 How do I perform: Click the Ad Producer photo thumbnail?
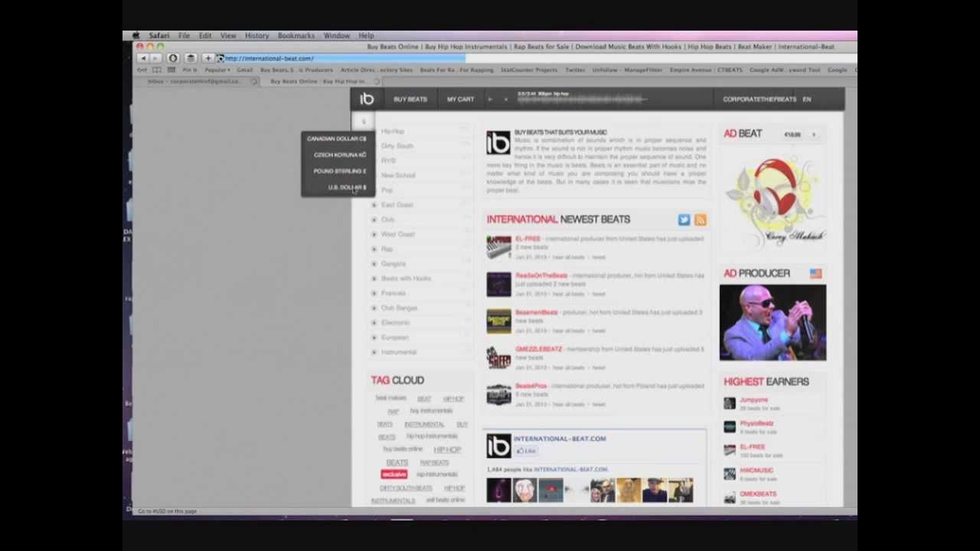click(773, 322)
